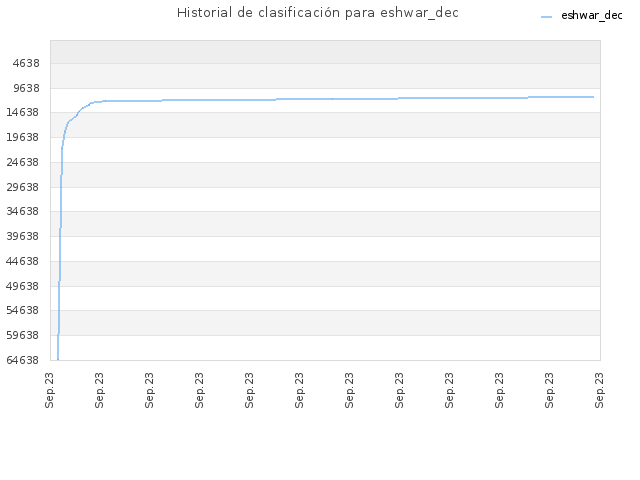Click the y-axis label 34638

click(23, 211)
